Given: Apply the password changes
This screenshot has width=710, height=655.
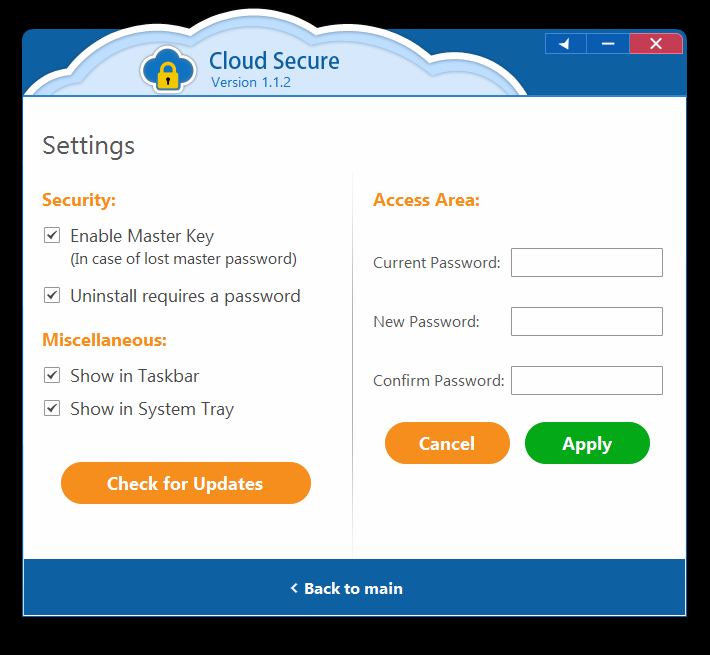Looking at the screenshot, I should [587, 443].
